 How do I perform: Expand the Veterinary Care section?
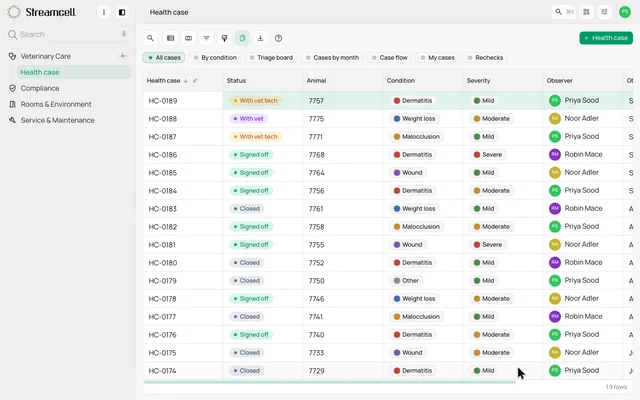click(46, 56)
